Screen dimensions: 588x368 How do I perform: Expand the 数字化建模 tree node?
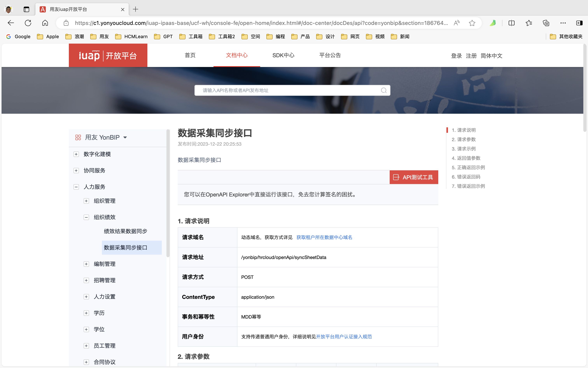(76, 154)
